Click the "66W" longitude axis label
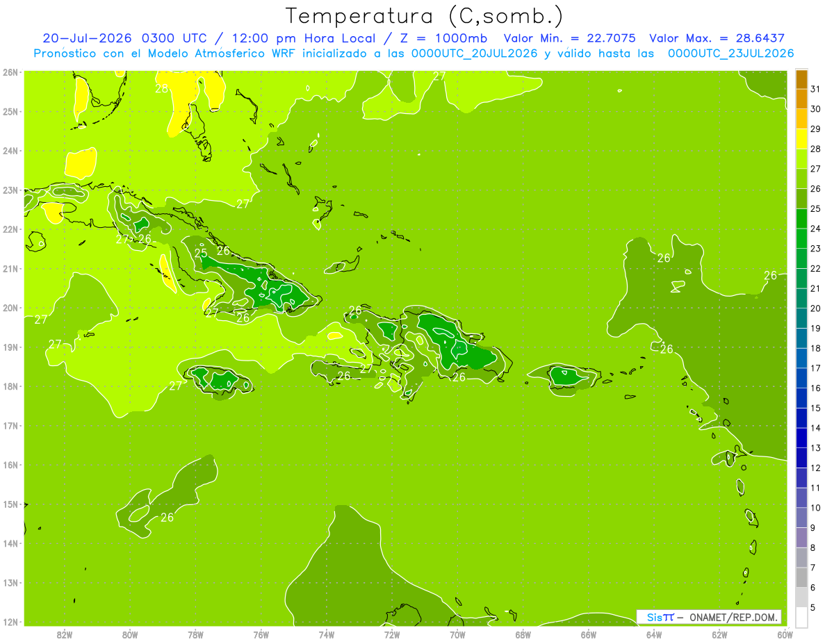The image size is (834, 644). click(588, 634)
